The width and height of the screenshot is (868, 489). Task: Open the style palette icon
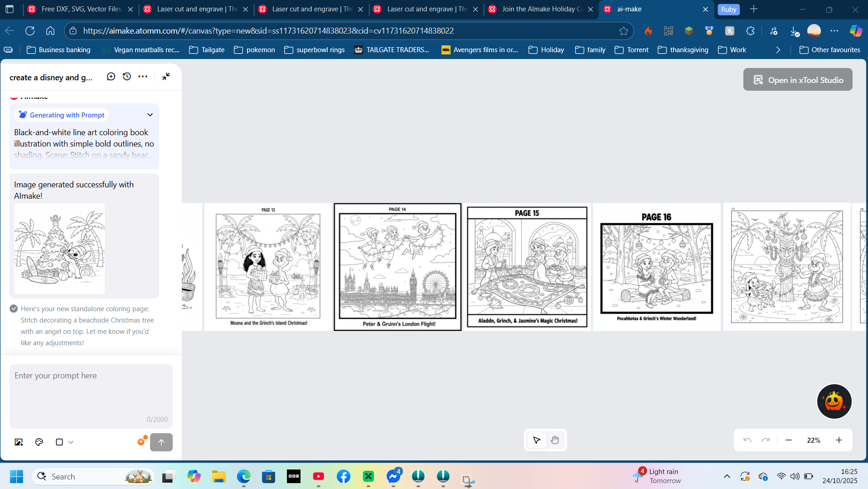tap(39, 442)
